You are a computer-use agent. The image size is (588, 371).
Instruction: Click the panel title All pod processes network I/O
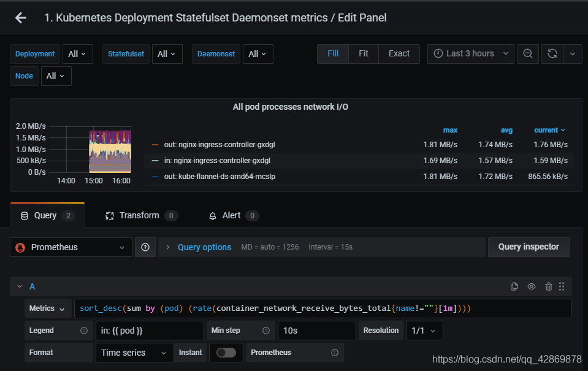coord(290,107)
